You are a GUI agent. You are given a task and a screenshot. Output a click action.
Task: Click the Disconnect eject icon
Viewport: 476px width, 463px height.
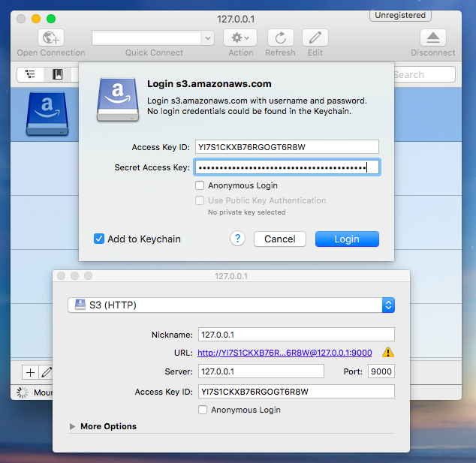(x=432, y=38)
